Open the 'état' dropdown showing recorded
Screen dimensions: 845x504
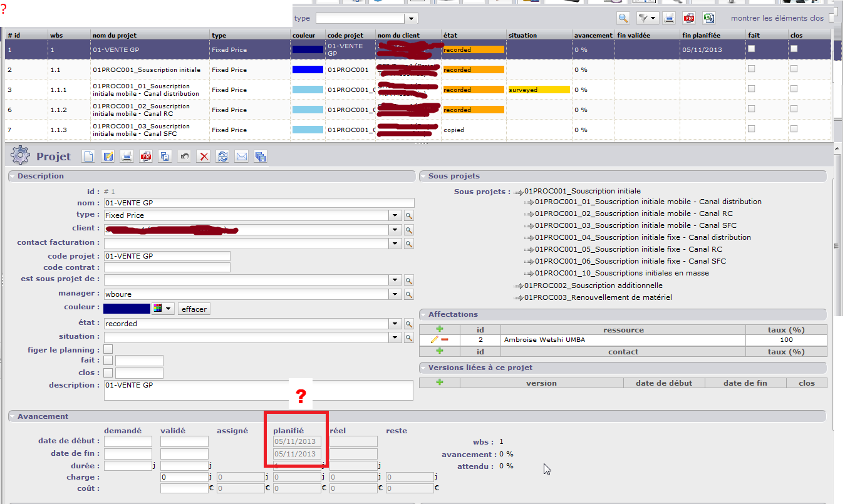pos(395,324)
